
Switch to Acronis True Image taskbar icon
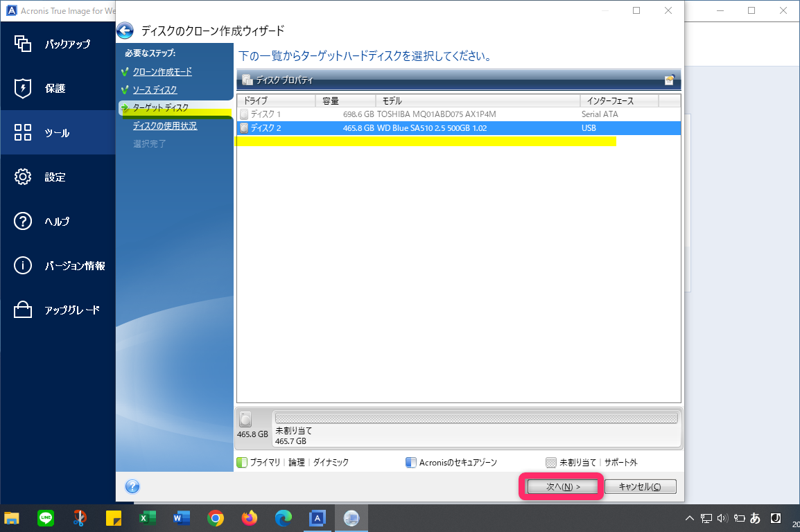click(318, 518)
